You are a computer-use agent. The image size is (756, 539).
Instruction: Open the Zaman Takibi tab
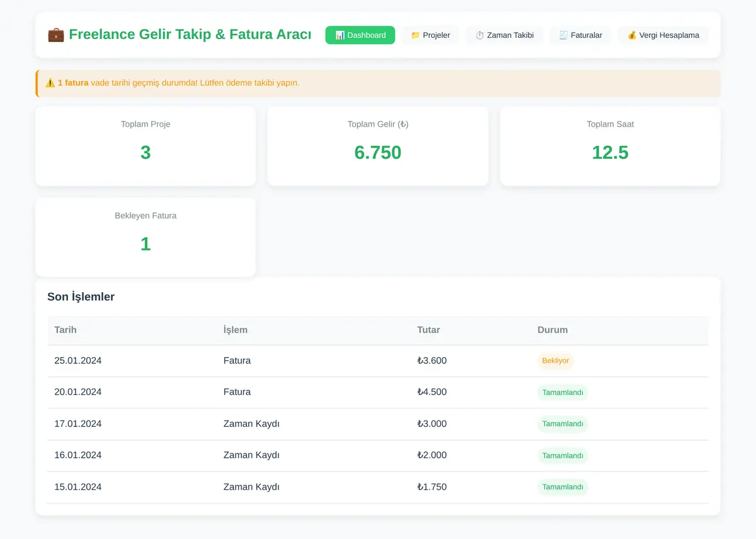coord(505,35)
